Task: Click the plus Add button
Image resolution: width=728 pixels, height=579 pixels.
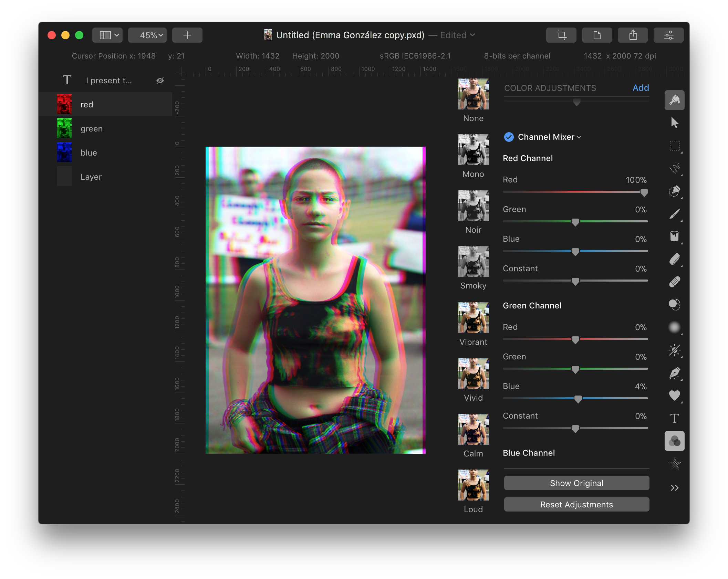Action: 187,35
